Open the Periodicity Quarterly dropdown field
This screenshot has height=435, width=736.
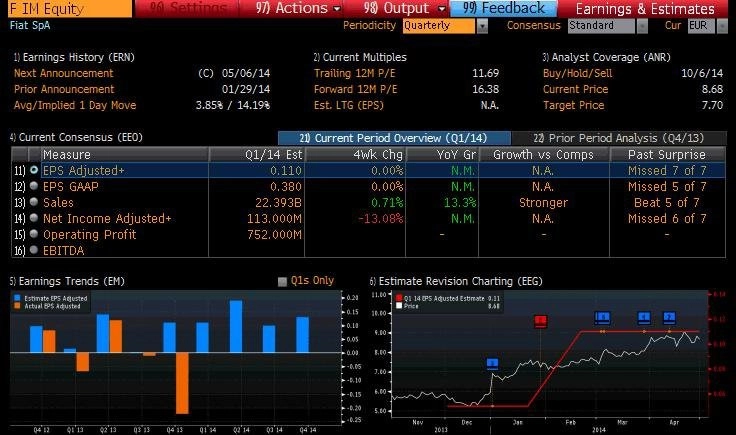(439, 26)
